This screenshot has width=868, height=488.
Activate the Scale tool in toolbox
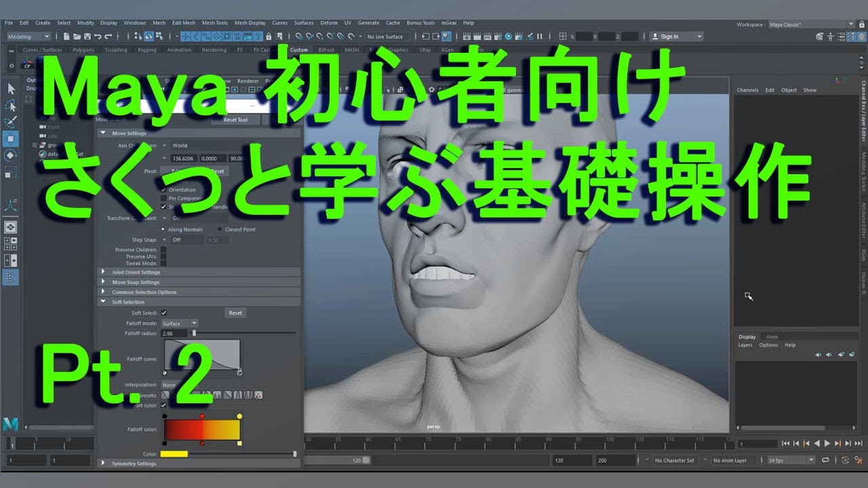pos(11,172)
